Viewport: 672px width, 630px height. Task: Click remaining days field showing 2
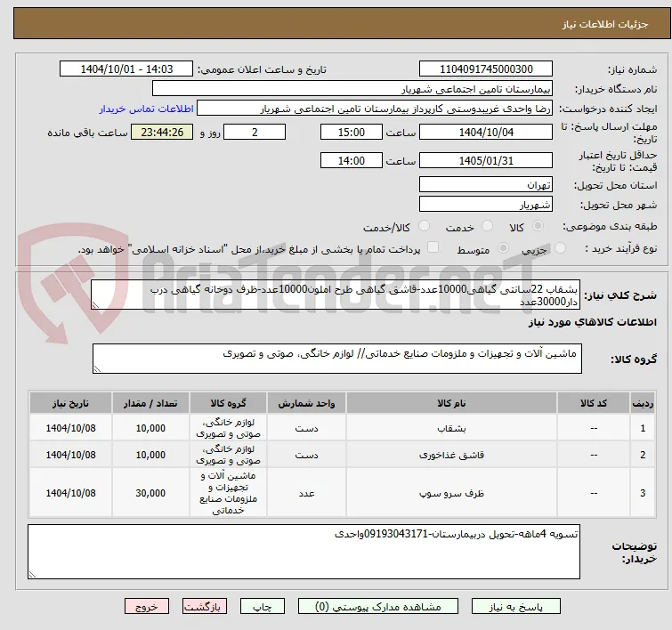[x=255, y=132]
